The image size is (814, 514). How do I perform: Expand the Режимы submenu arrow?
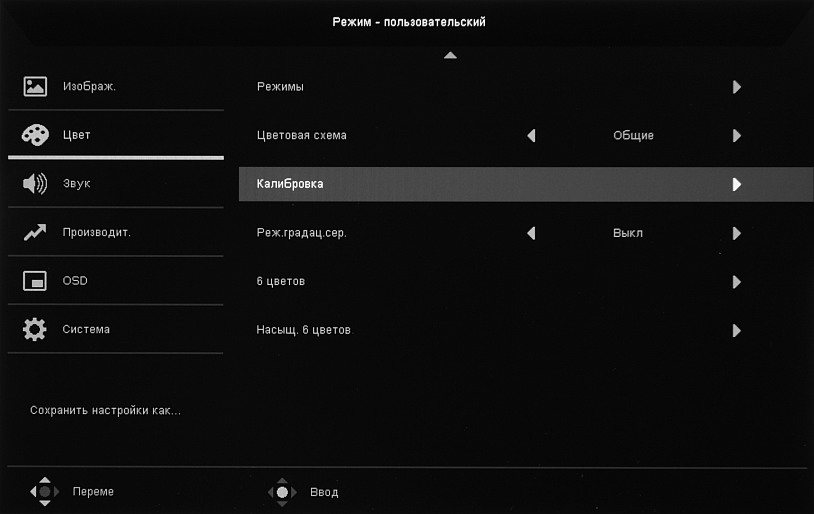(737, 87)
